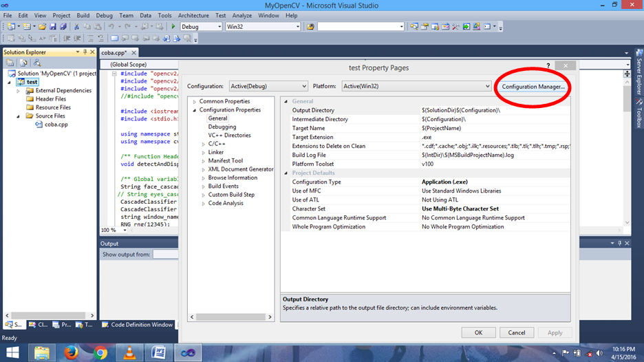This screenshot has width=644, height=362.
Task: Click the New Project toolbar icon
Action: [11, 27]
